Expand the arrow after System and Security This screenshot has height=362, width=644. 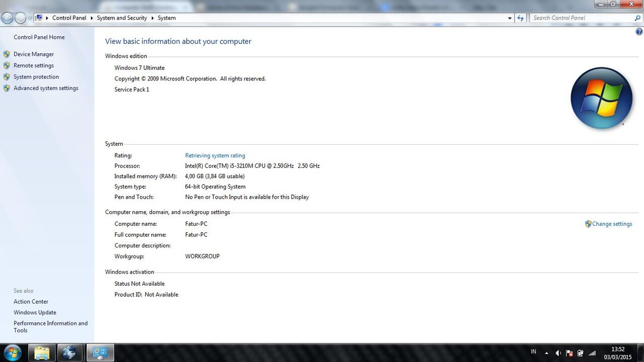point(152,18)
